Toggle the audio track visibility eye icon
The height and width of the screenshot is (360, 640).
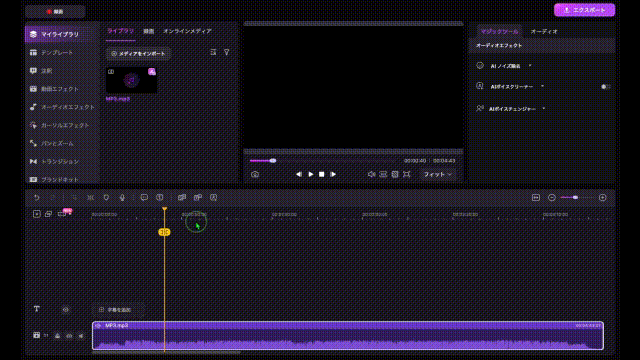click(x=69, y=336)
